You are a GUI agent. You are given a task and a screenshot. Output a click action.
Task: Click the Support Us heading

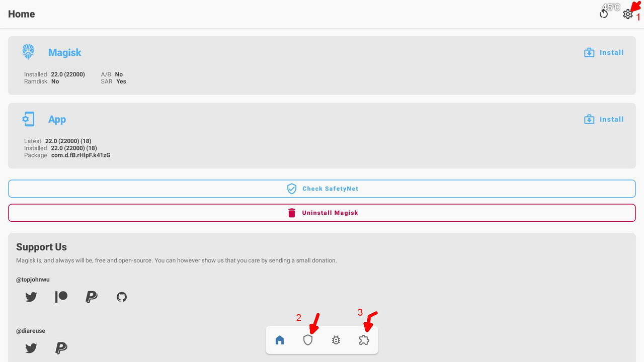point(41,247)
